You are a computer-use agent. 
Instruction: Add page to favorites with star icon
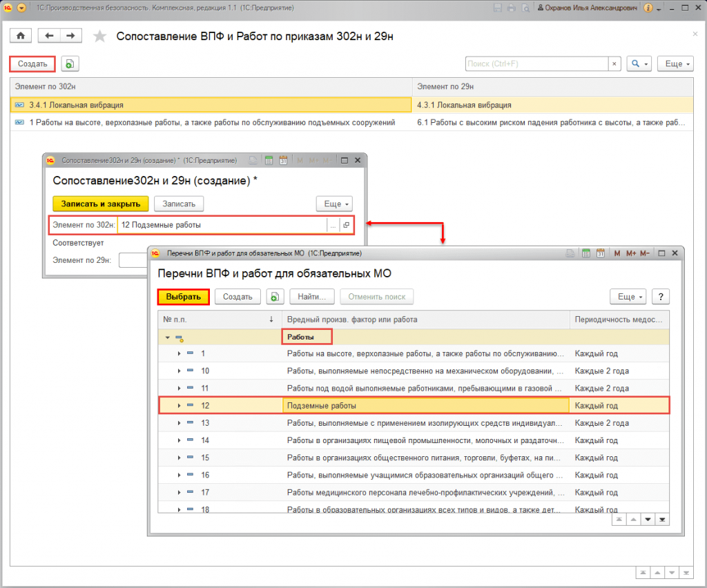point(100,37)
